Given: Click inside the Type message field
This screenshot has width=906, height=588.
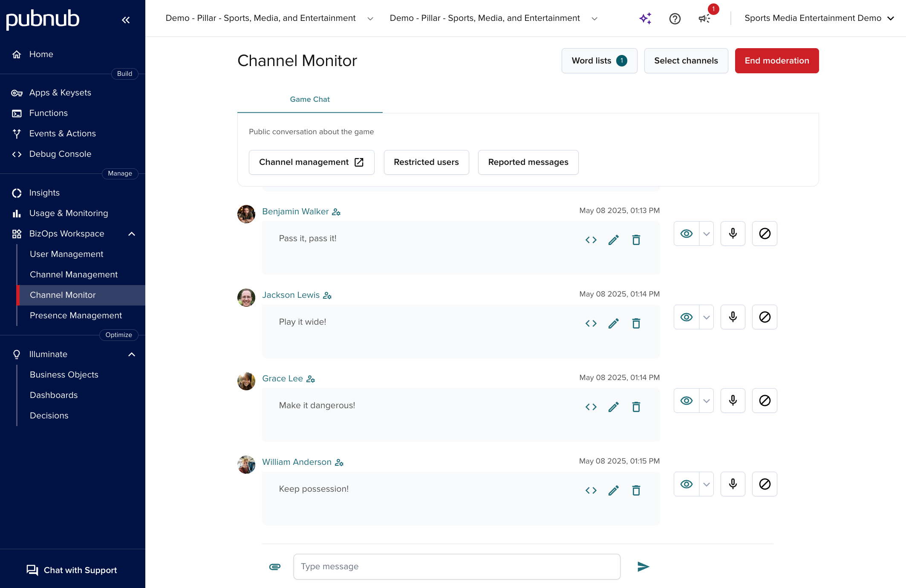Looking at the screenshot, I should 457,567.
